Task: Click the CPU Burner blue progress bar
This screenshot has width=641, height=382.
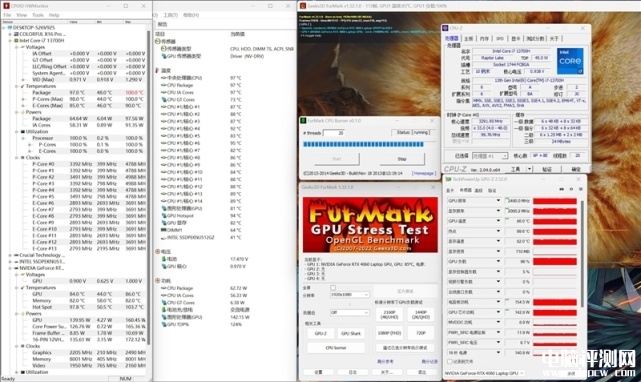Action: 363,144
